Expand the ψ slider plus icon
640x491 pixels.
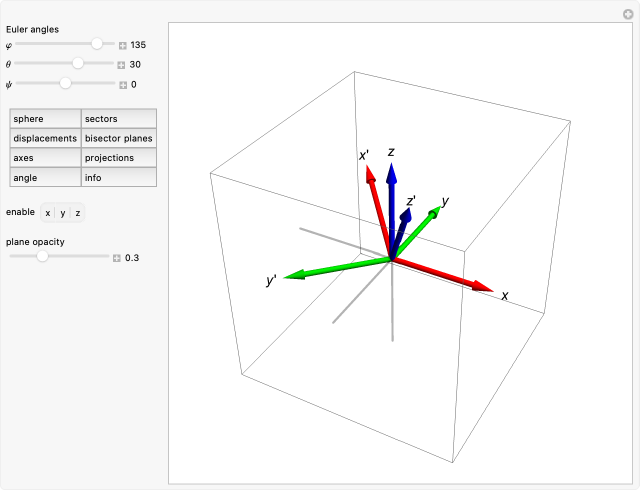pos(122,85)
